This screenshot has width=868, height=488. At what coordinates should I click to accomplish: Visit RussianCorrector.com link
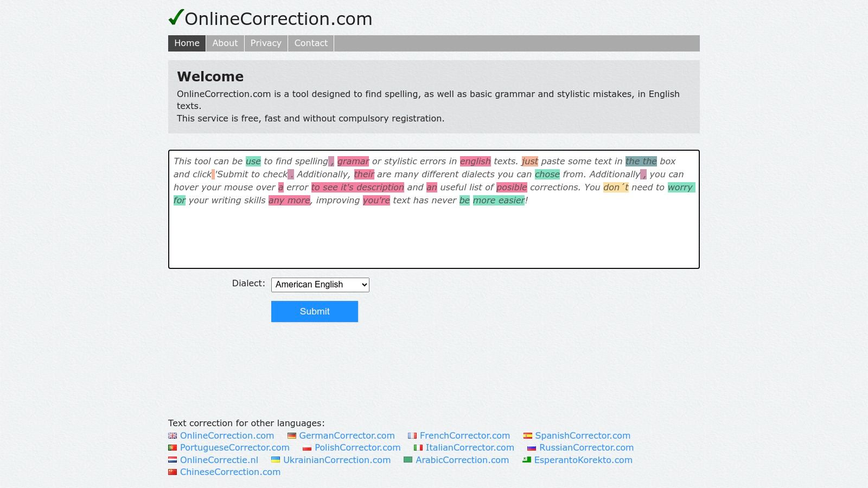pos(586,448)
